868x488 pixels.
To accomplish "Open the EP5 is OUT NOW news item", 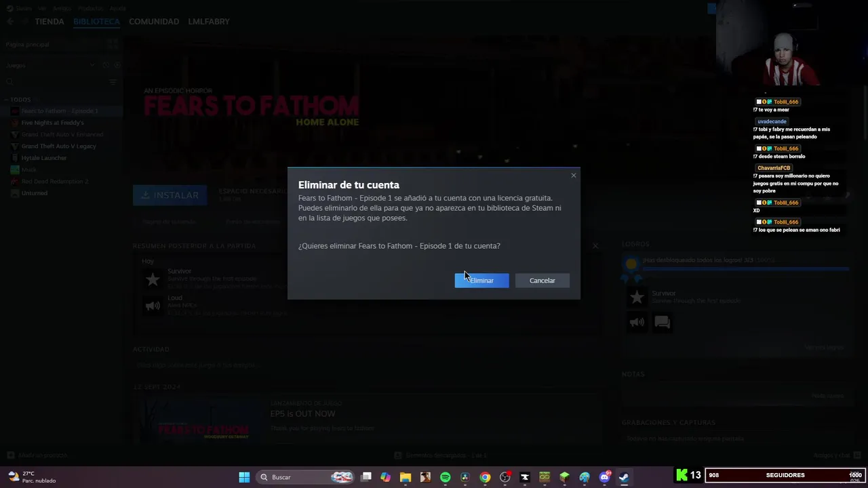I will [302, 413].
